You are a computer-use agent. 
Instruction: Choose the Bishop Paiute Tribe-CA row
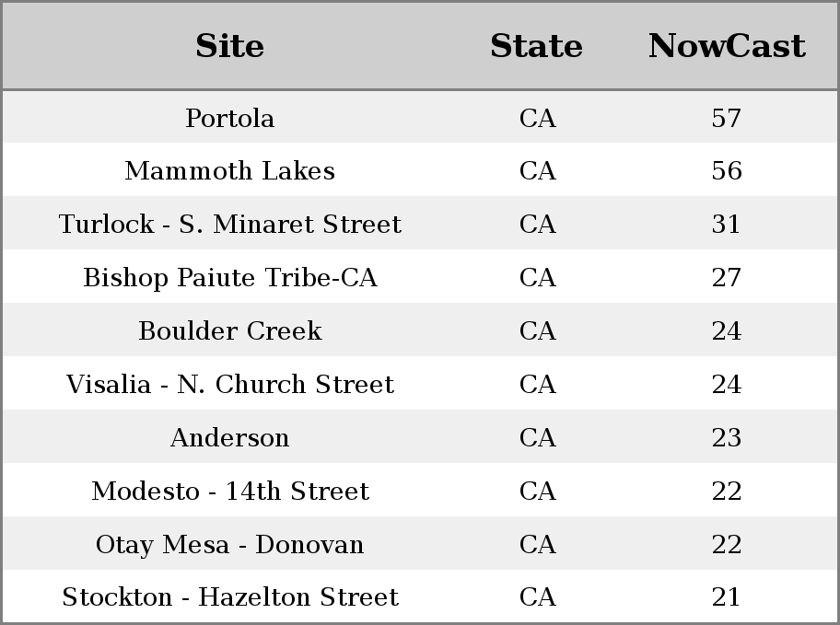(420, 276)
